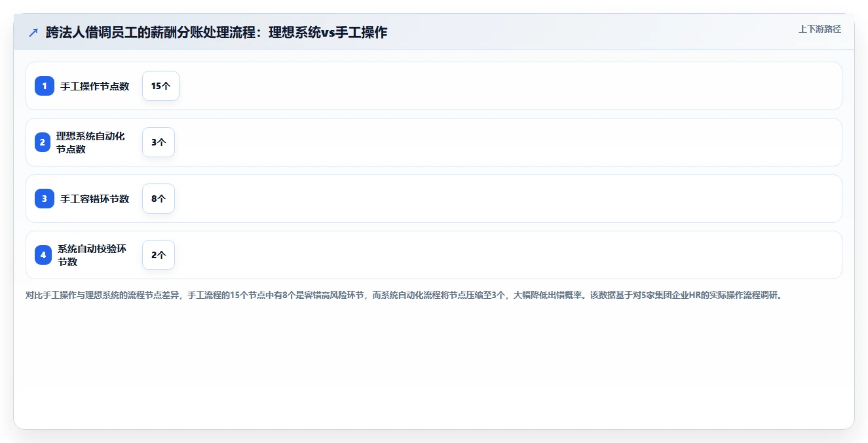Viewport: 868px width, 443px height.
Task: Click the 2个 value chip
Action: pos(159,255)
